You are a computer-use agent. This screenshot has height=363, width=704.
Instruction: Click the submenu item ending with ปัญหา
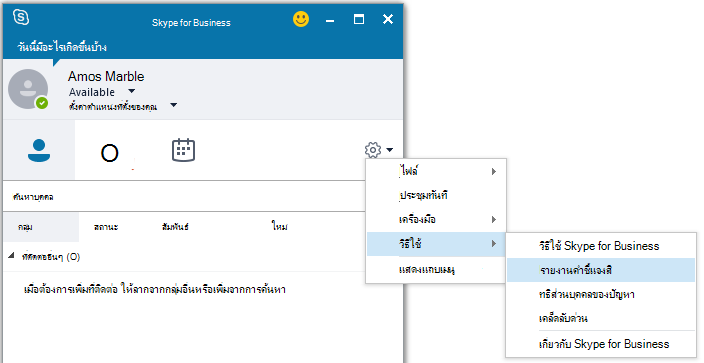tap(601, 295)
